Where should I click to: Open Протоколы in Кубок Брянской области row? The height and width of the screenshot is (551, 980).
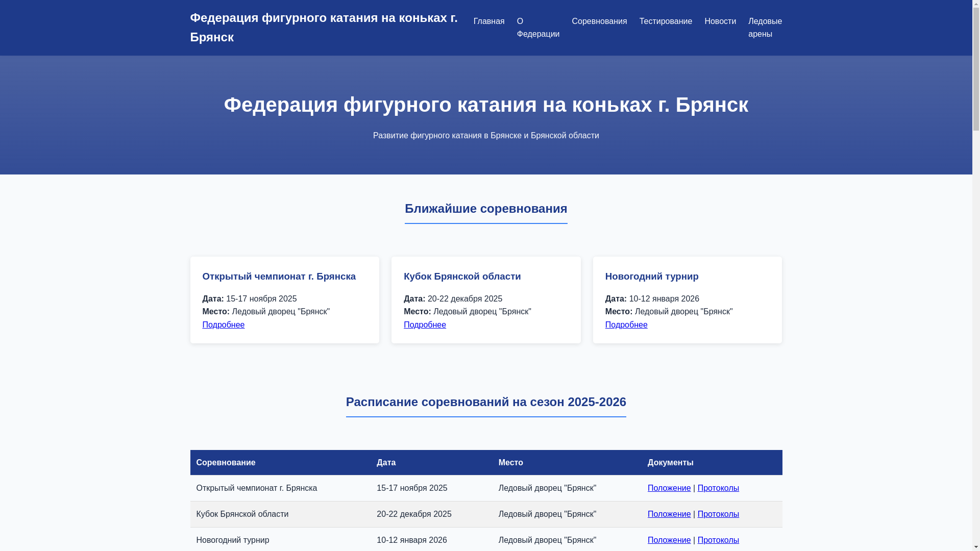[718, 514]
